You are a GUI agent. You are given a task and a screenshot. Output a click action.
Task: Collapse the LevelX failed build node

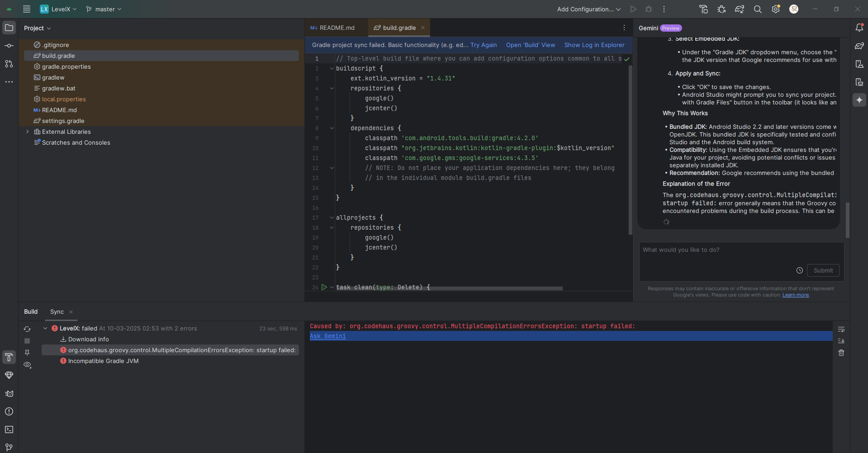(x=45, y=328)
